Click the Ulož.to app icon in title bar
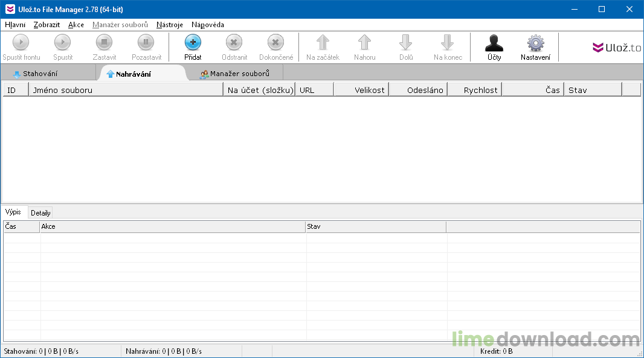 click(x=10, y=9)
